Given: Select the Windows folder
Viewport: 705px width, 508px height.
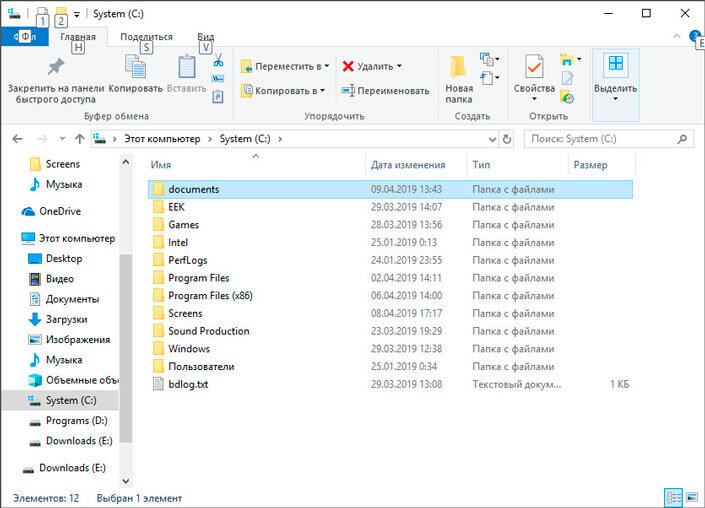Looking at the screenshot, I should pos(390,349).
